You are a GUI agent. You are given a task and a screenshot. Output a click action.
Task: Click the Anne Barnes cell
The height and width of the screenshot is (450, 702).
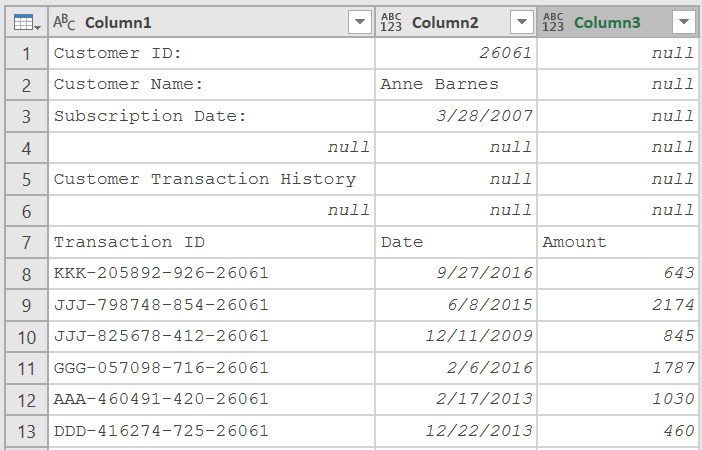456,85
